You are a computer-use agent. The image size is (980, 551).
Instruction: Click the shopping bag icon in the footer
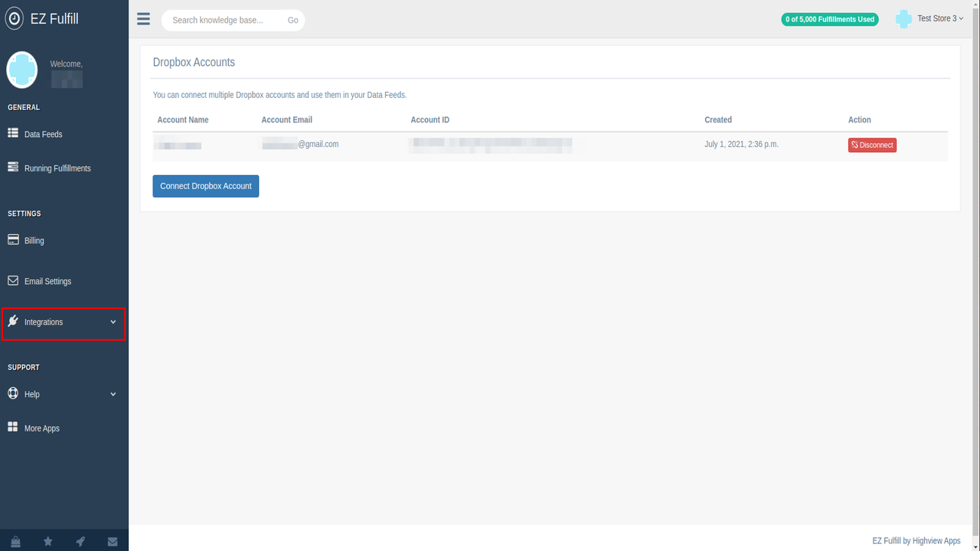point(15,540)
